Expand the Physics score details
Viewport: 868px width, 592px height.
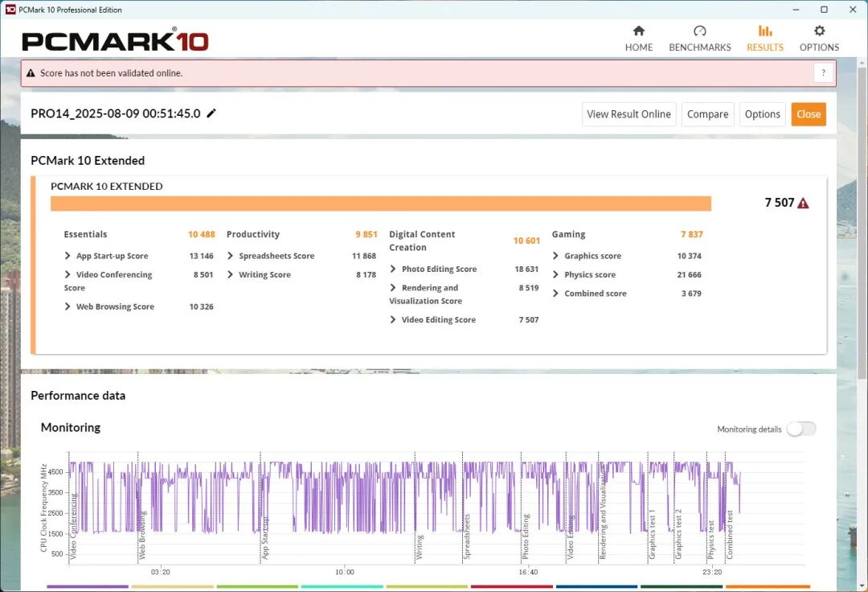tap(556, 274)
